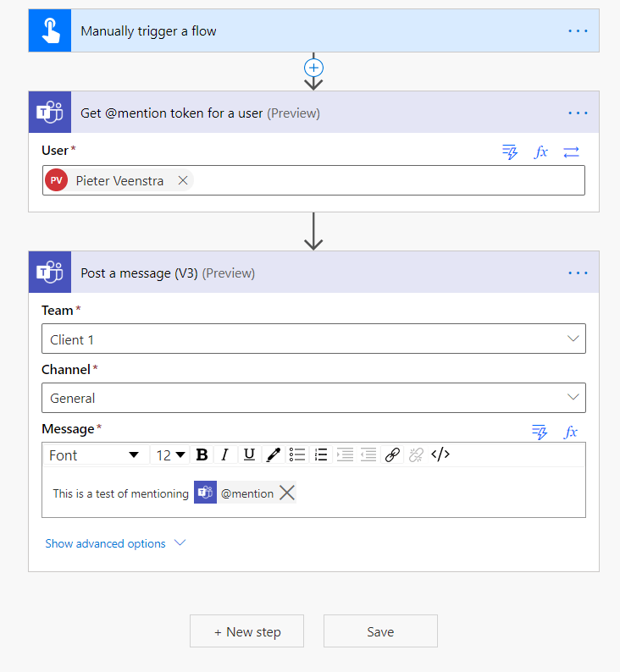
Task: Click the @mention token in the message
Action: tap(246, 493)
